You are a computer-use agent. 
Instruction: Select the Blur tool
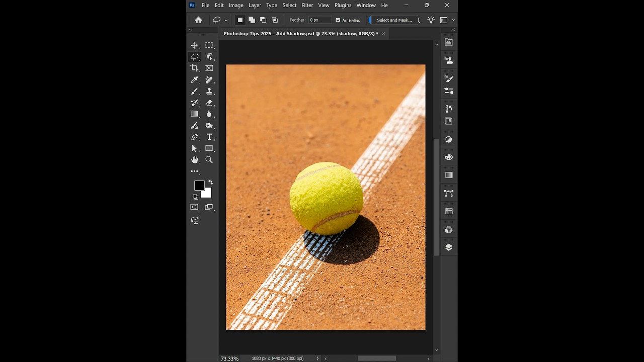pyautogui.click(x=209, y=114)
